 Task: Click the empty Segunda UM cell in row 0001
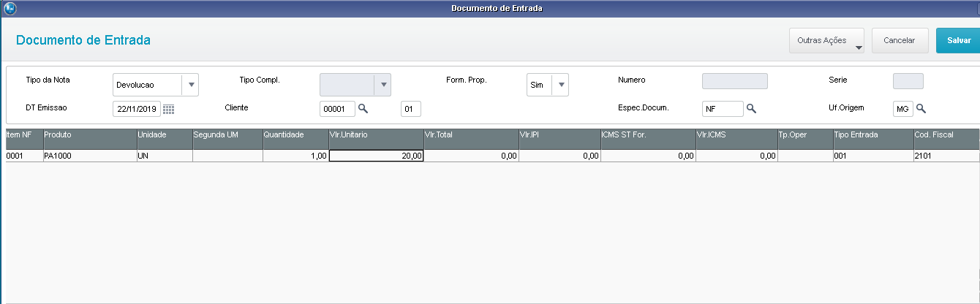coord(227,156)
